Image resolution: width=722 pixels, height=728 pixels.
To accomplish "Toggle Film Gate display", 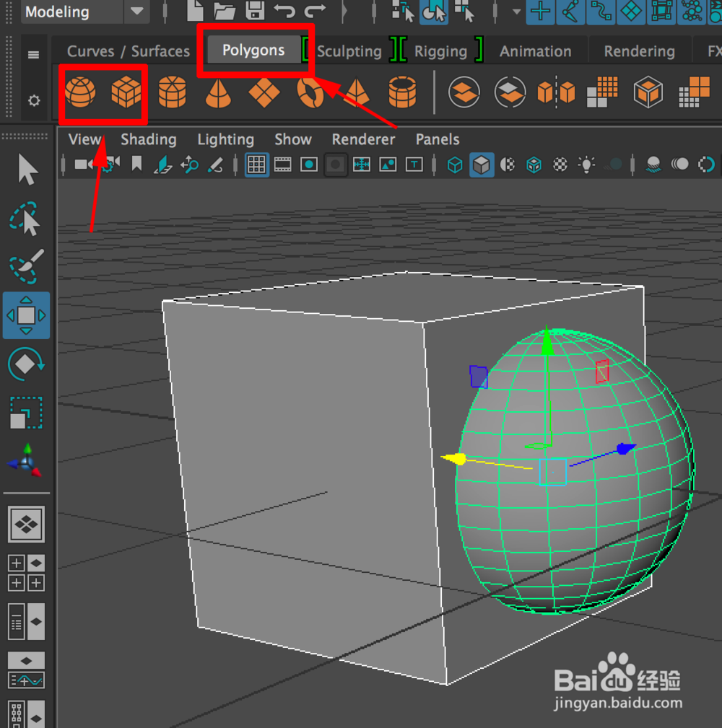I will (282, 165).
